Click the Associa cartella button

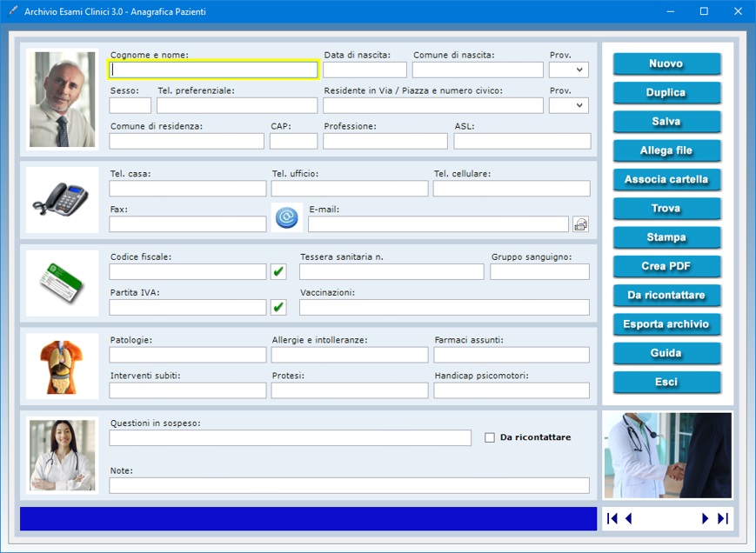pos(666,179)
